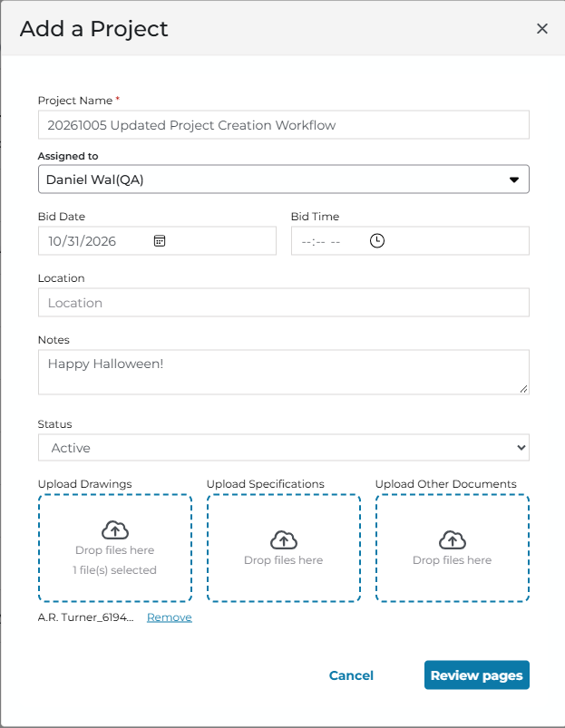Grab the Notes textarea resize handle

pyautogui.click(x=523, y=389)
